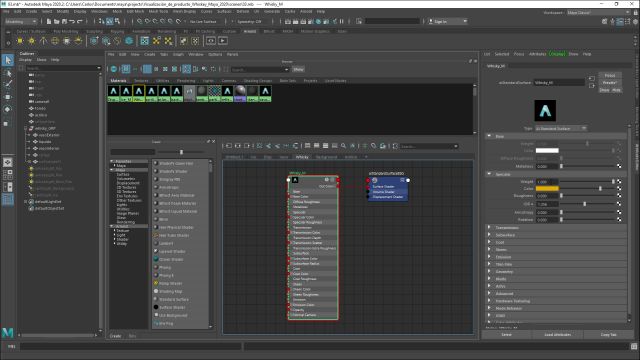Create an Arnold Area Light from shelf
Screen dimensions: 640x360
20,41
